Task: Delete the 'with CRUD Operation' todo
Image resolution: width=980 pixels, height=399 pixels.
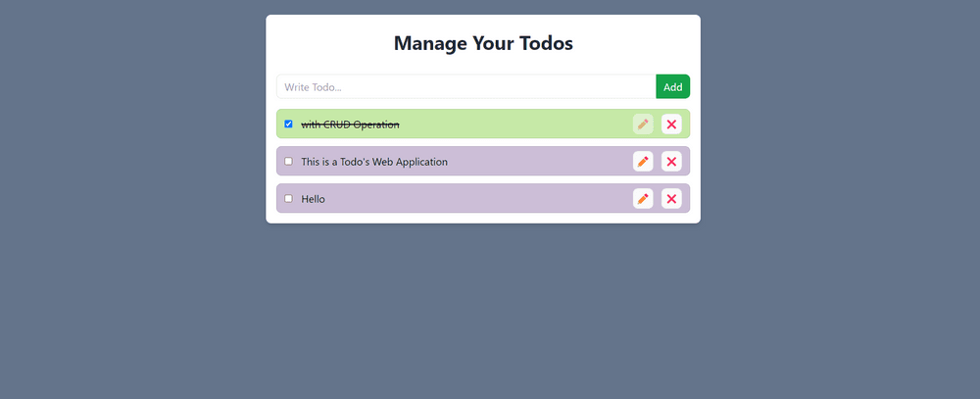Action: click(671, 124)
